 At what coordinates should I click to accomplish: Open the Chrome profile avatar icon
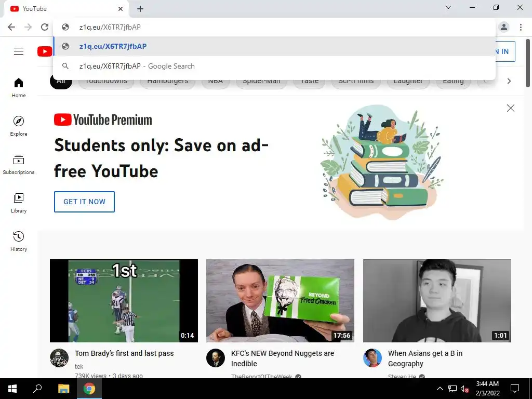504,27
